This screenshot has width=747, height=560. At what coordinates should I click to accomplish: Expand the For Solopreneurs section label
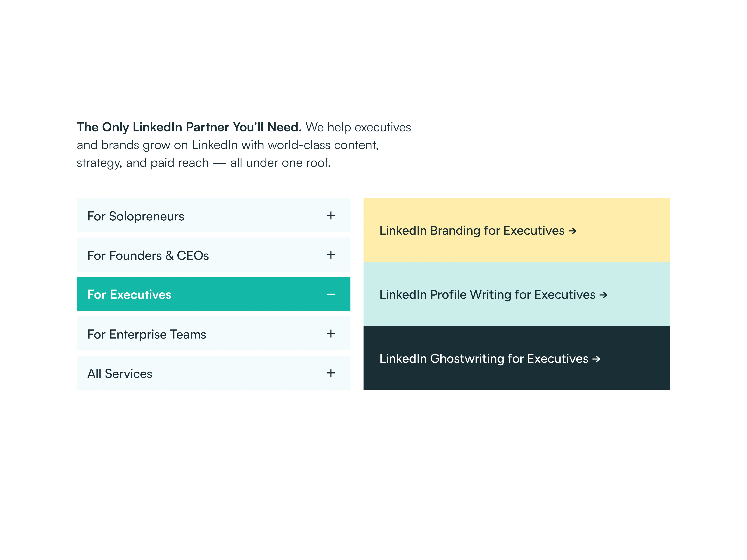tap(136, 216)
